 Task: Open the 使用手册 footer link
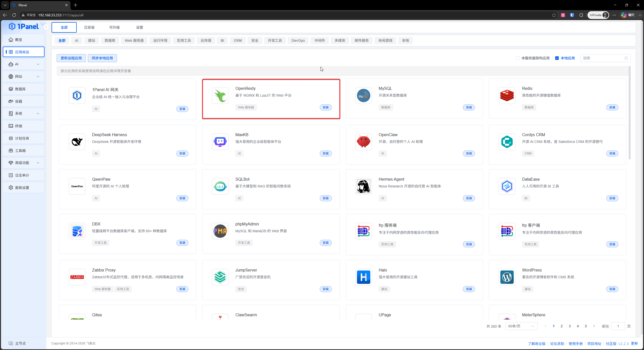576,343
